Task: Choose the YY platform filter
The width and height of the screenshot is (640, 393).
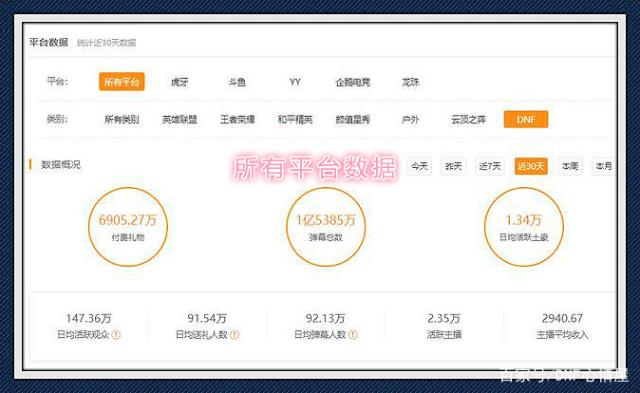Action: 295,82
